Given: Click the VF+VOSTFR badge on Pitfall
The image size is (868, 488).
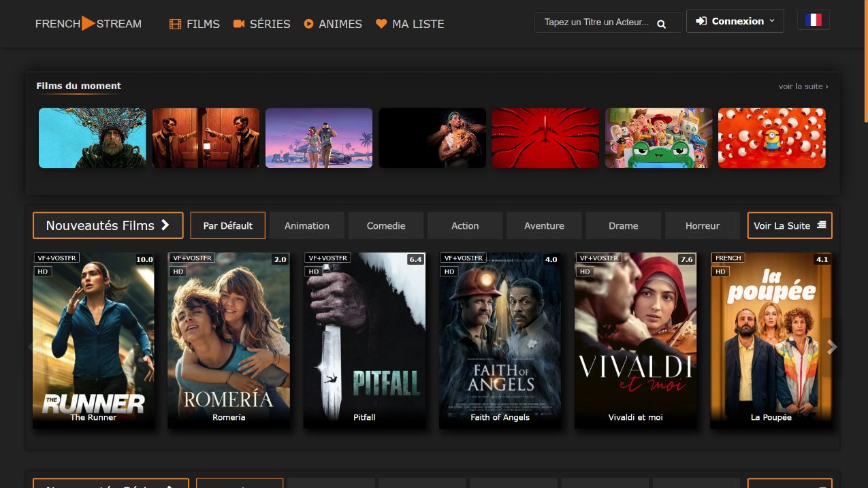Looking at the screenshot, I should point(328,258).
